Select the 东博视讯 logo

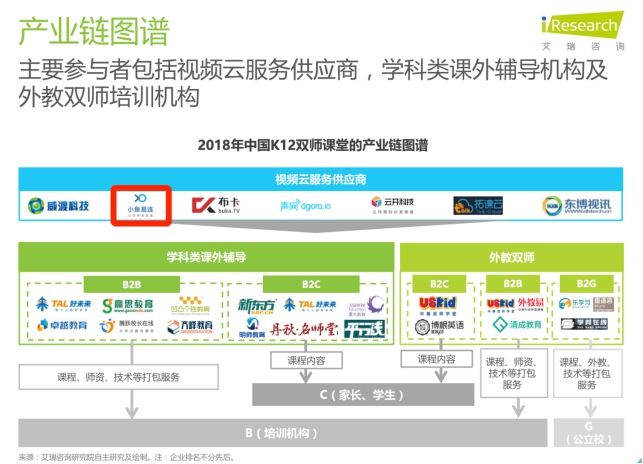tap(576, 206)
